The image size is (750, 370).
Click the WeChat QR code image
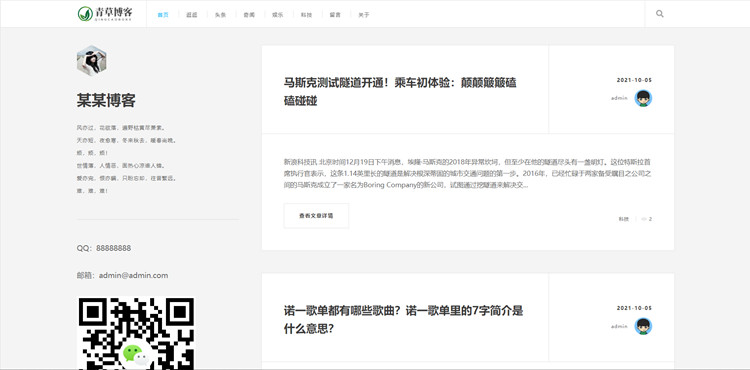point(136,334)
